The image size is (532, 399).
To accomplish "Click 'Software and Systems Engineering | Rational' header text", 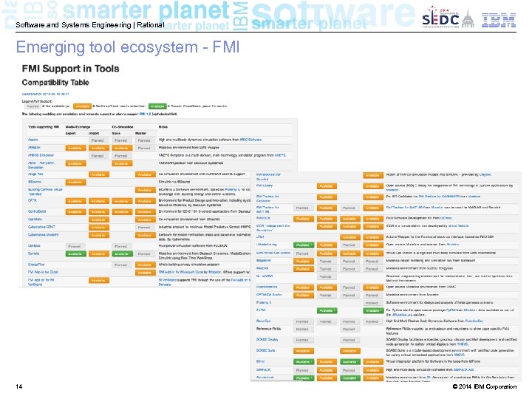I will click(x=90, y=25).
